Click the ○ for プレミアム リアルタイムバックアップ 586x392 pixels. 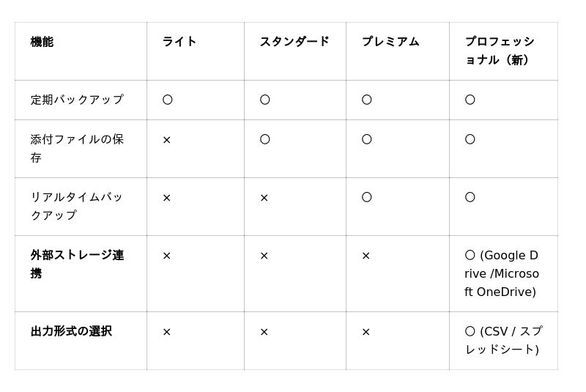pos(367,197)
